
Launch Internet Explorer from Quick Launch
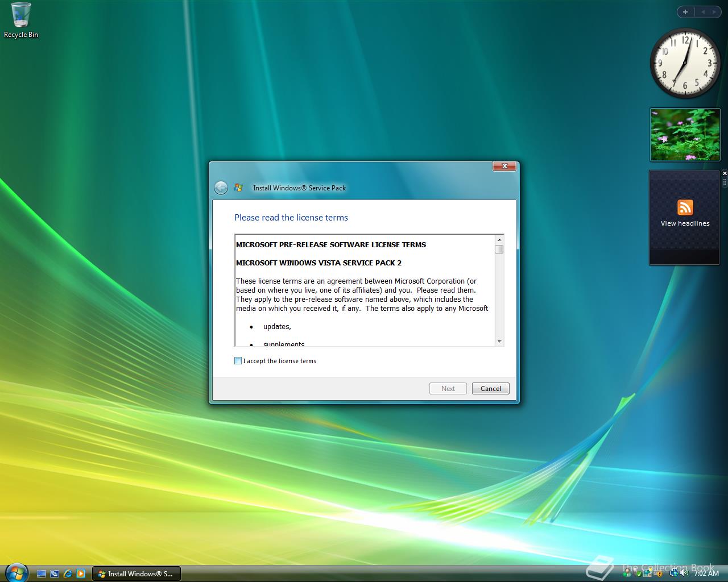click(x=68, y=573)
